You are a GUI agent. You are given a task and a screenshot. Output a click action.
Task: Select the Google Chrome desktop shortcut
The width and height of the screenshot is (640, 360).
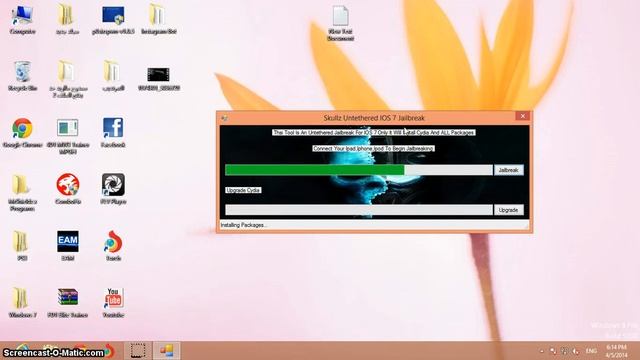pos(22,133)
